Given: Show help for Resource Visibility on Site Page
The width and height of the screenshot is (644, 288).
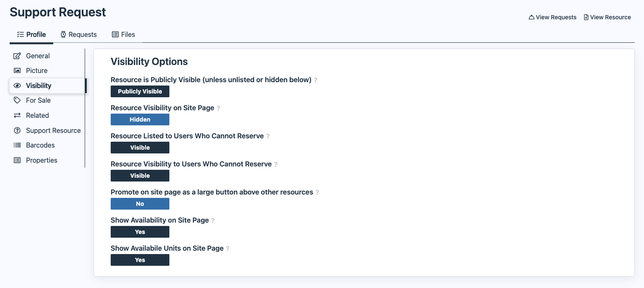Looking at the screenshot, I should [x=218, y=108].
